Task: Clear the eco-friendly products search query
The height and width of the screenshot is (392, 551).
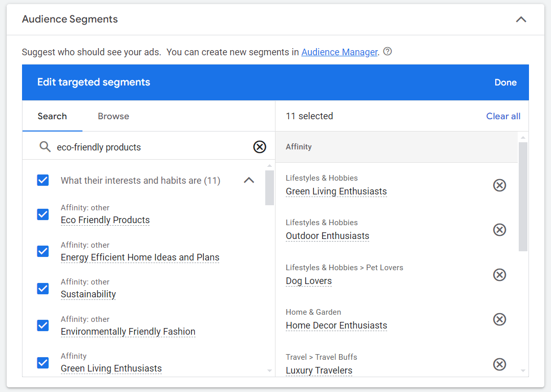Action: pyautogui.click(x=260, y=147)
